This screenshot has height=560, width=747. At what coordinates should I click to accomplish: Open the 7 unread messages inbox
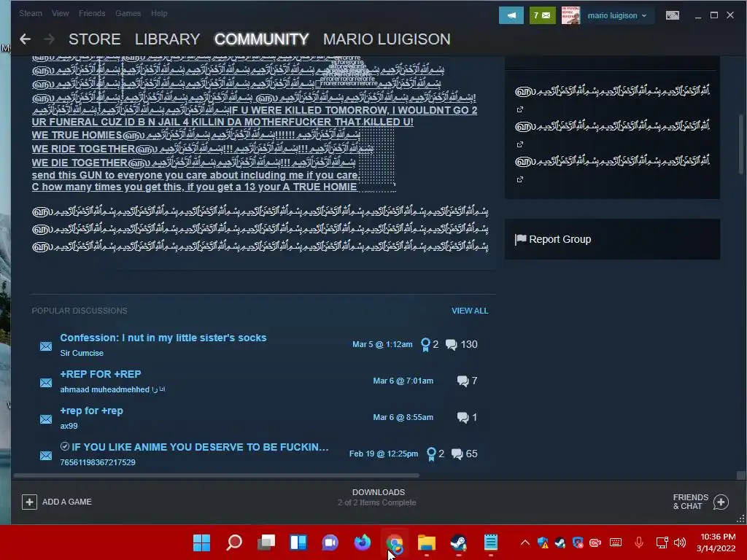(542, 15)
